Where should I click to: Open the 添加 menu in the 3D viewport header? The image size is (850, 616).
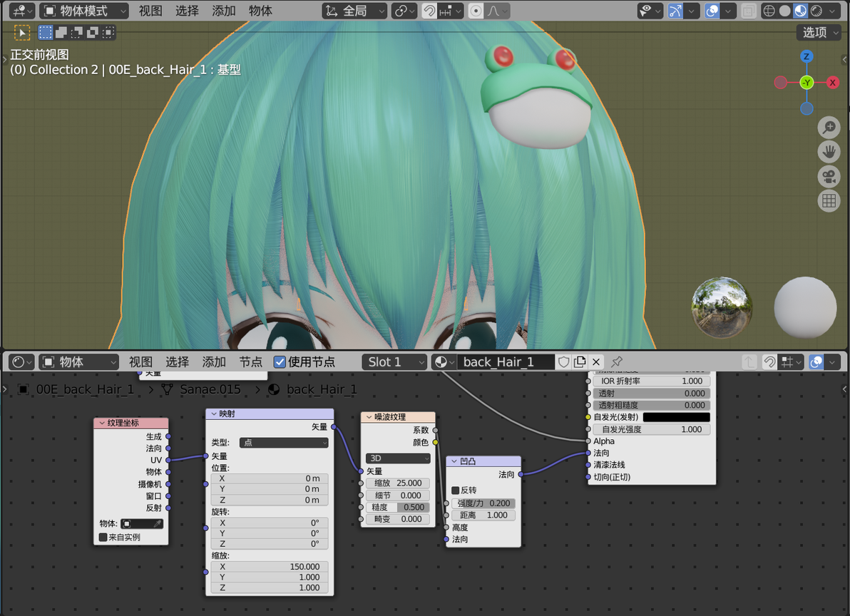coord(223,11)
